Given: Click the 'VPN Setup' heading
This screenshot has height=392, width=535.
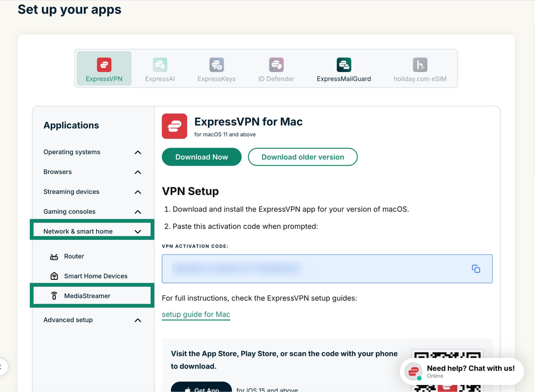Looking at the screenshot, I should coord(190,191).
